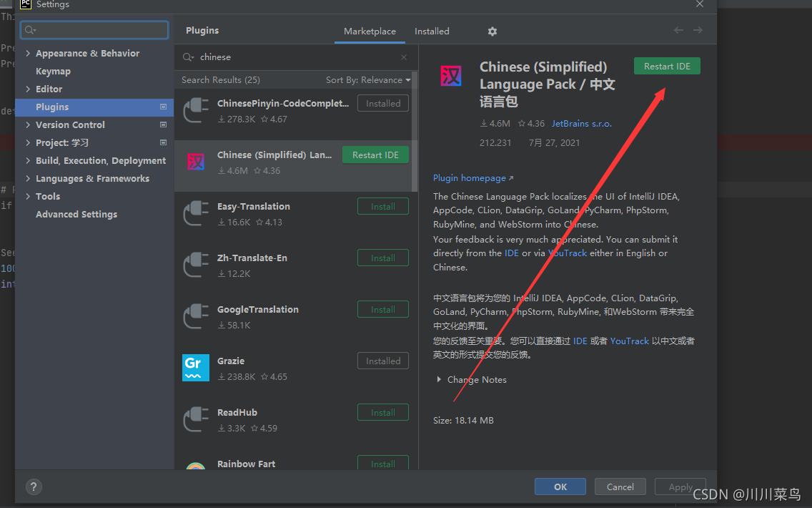
Task: Select Advanced Settings in tree
Action: [x=76, y=214]
